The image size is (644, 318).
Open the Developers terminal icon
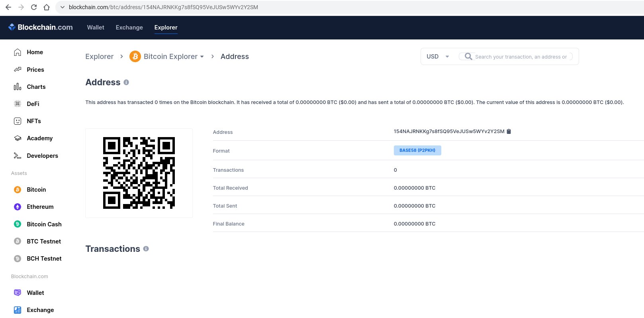click(18, 156)
